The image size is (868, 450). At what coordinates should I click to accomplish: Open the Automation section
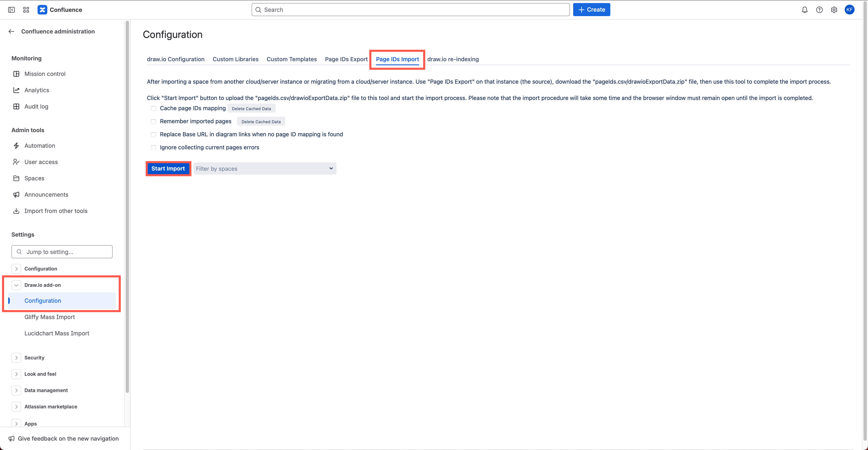click(40, 145)
